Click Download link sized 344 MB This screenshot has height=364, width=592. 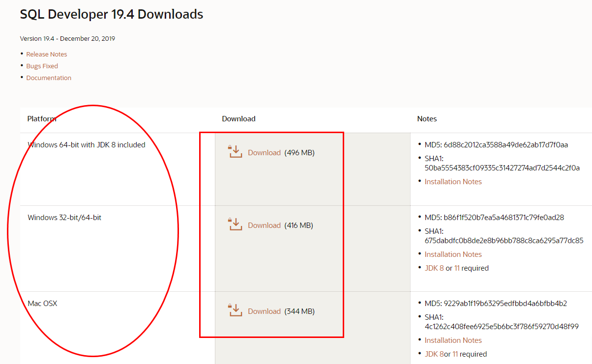coord(264,311)
